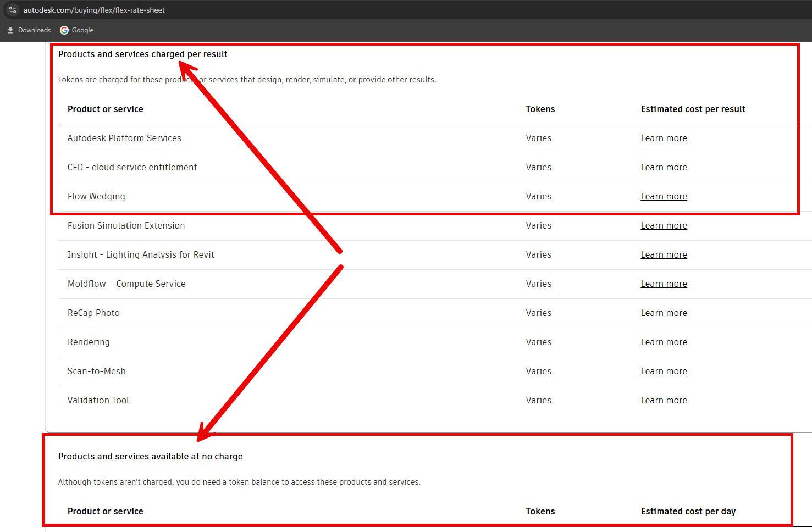This screenshot has height=532, width=812.
Task: Open Learn more for Rendering
Action: point(664,342)
